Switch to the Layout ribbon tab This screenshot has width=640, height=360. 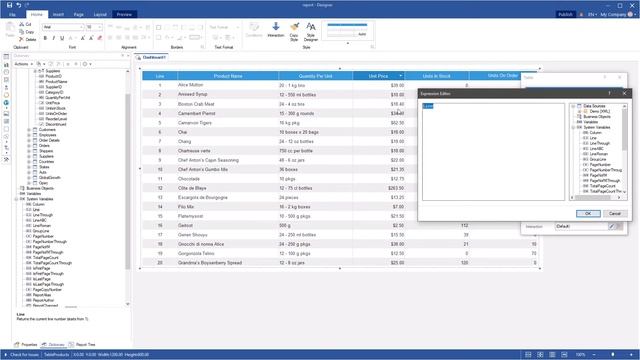click(x=100, y=14)
